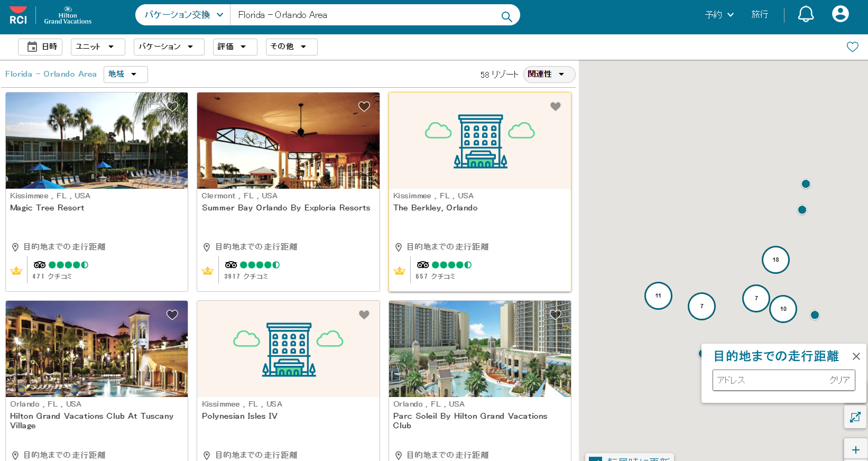Click the search magnifier icon
The width and height of the screenshot is (868, 461).
(x=506, y=16)
